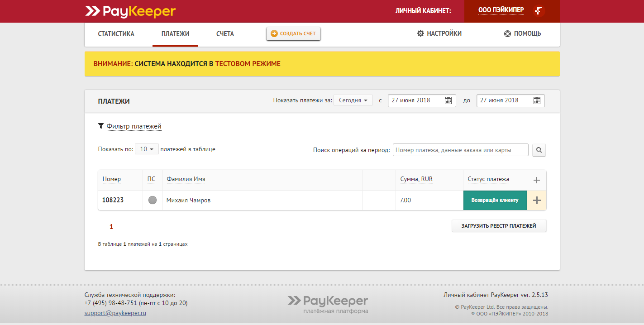Click ЗАГРУЗИТЬ РЕЕСТР ПЛАТЕЖЕЙ button

pos(499,225)
